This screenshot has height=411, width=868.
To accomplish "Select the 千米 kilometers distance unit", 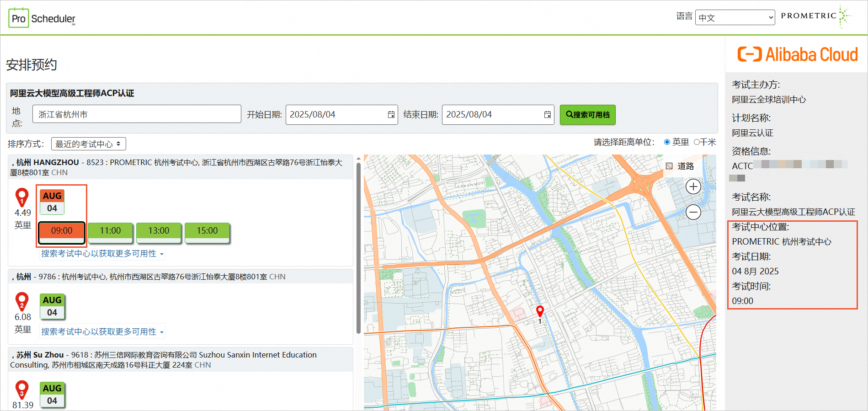I will pyautogui.click(x=697, y=142).
